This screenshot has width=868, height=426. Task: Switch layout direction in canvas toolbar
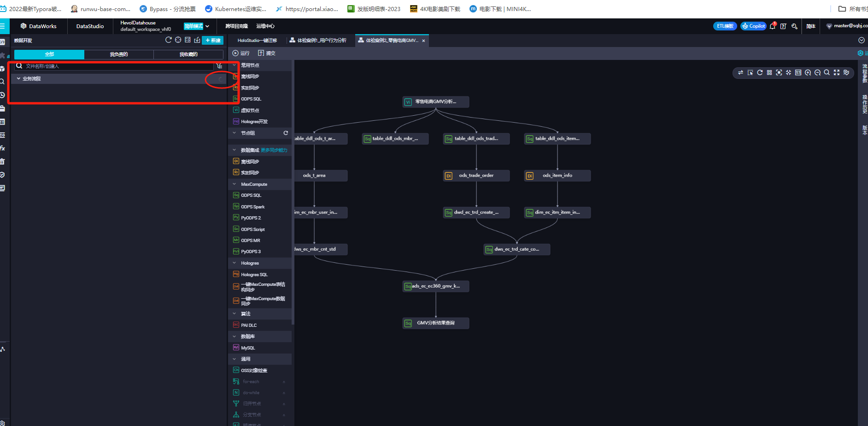[740, 72]
